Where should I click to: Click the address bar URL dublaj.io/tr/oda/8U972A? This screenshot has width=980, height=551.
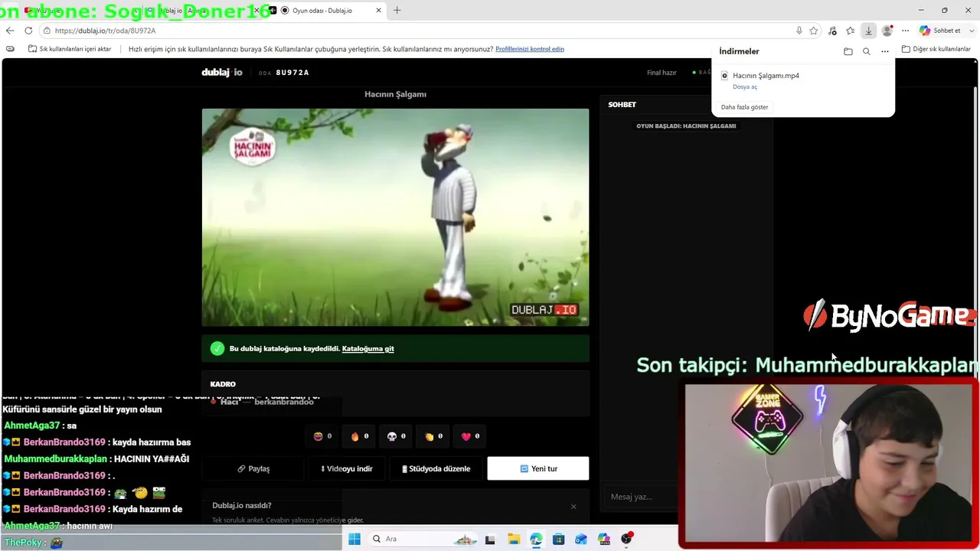coord(105,31)
